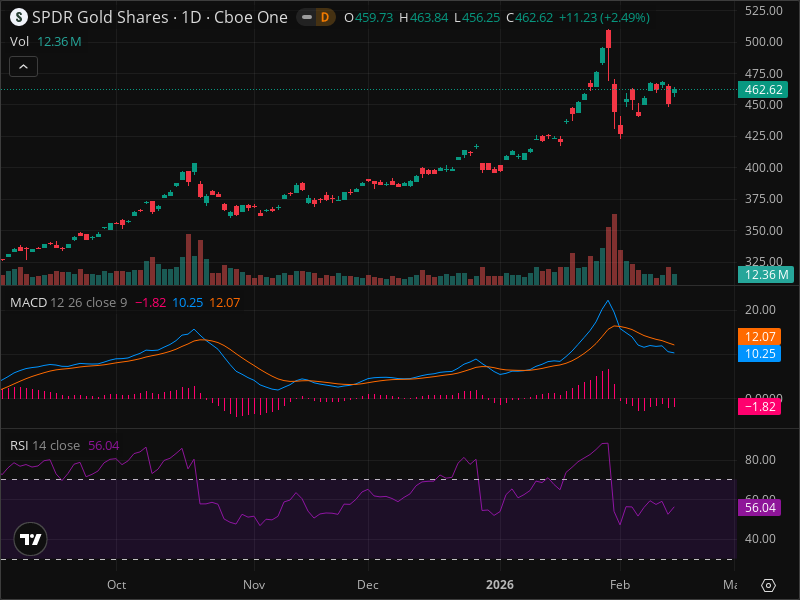
Task: Click the Feb label on time axis
Action: click(620, 585)
